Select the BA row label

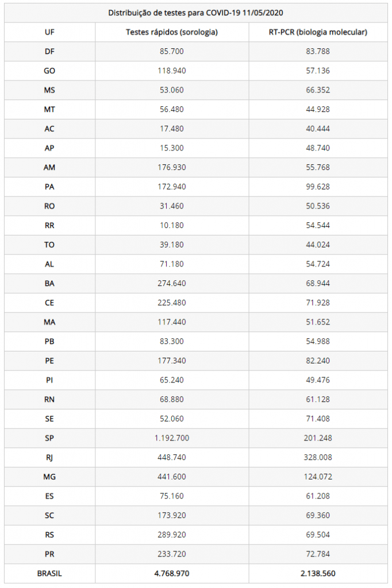pos(49,284)
